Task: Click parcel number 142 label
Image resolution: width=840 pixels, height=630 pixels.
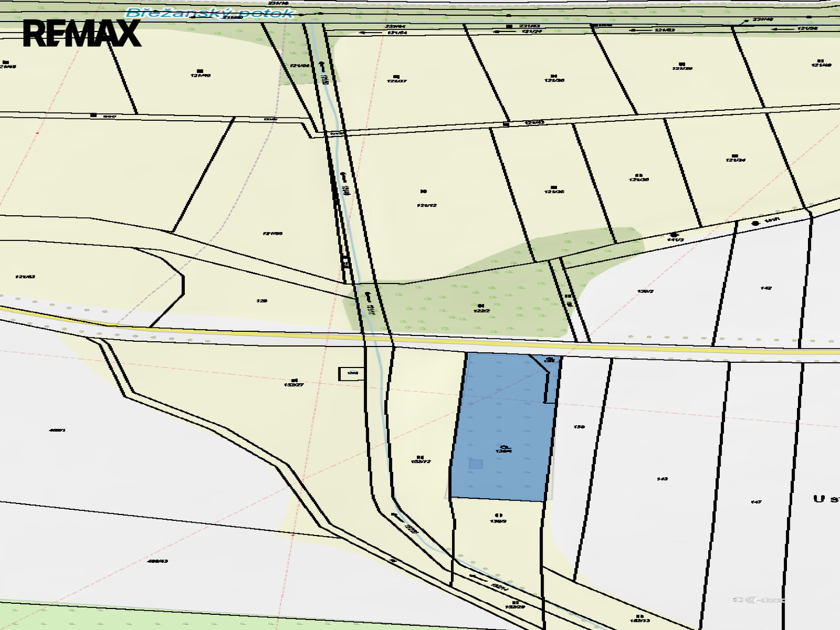Action: (x=766, y=288)
